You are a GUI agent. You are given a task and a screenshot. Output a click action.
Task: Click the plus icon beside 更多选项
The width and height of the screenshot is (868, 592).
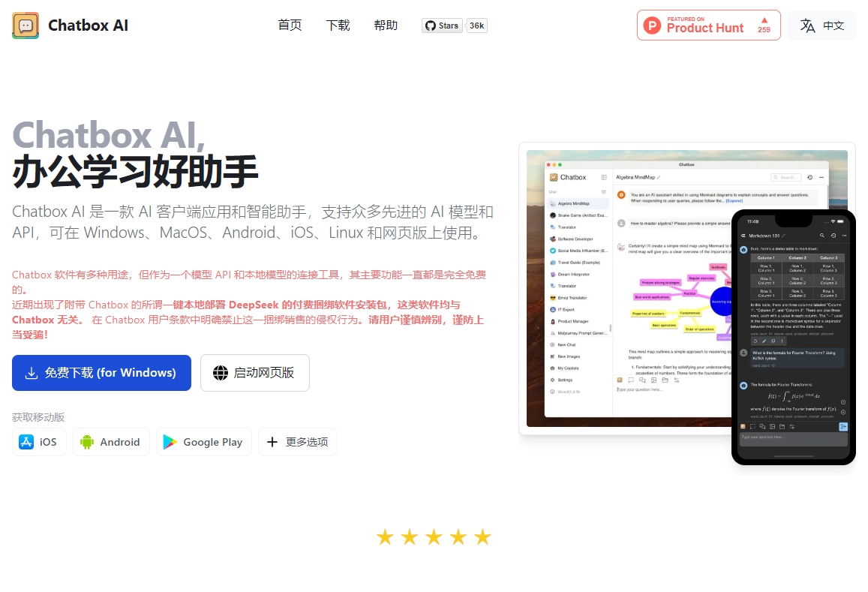(272, 442)
